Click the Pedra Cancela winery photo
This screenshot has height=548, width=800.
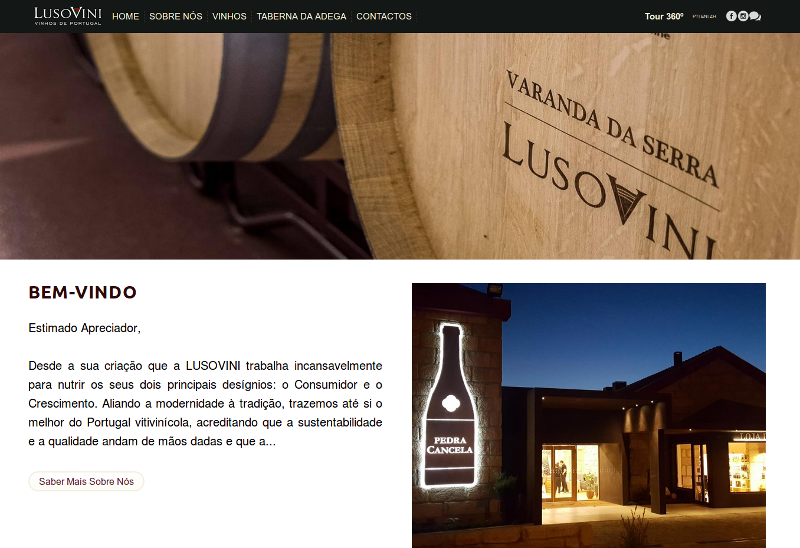[x=589, y=415]
